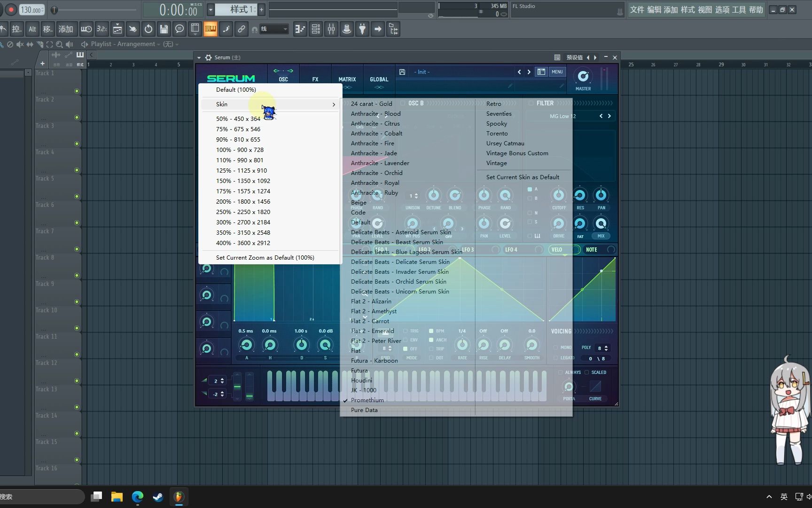Image resolution: width=812 pixels, height=508 pixels.
Task: Add a playlist track with plus icon
Action: [42, 63]
